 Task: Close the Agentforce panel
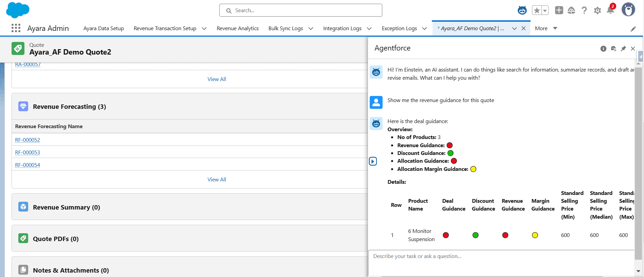point(633,48)
